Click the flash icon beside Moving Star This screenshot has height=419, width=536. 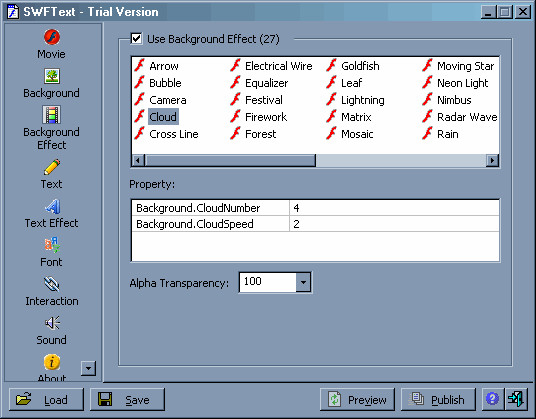pos(427,65)
